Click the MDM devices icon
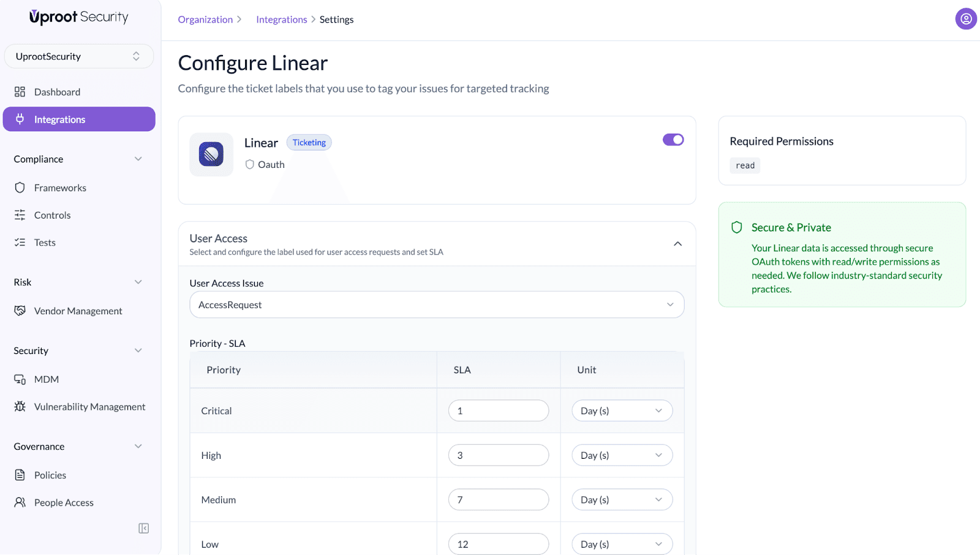 coord(20,379)
